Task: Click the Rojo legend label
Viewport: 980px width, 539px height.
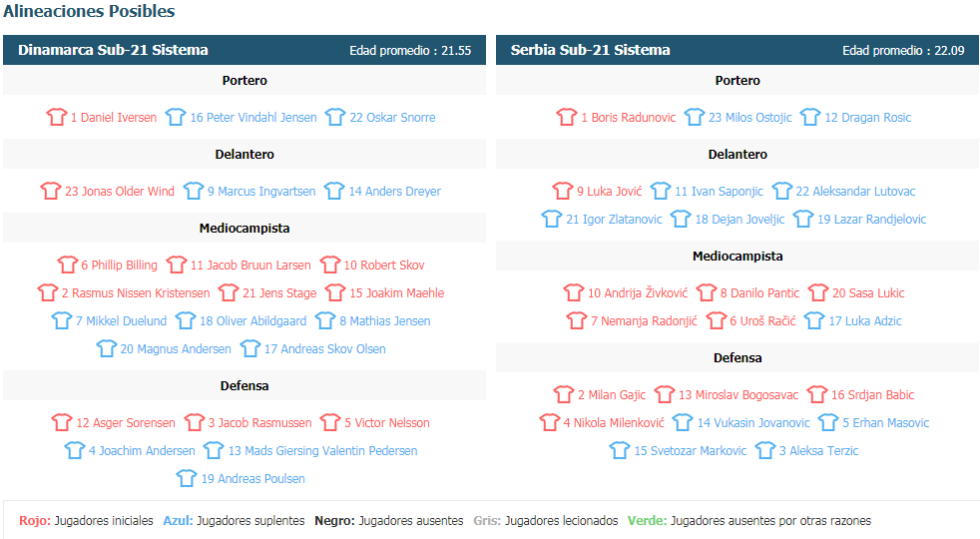Action: click(35, 521)
